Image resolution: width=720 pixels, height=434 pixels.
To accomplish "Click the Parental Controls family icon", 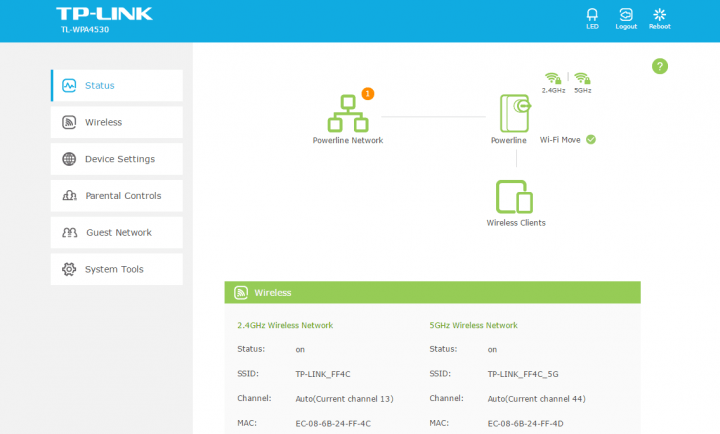I will (x=69, y=196).
